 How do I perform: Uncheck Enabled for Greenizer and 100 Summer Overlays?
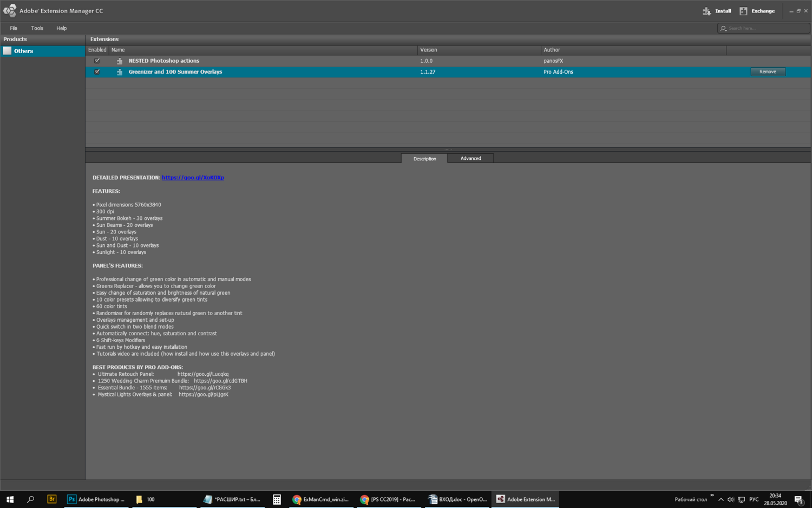[x=97, y=71]
